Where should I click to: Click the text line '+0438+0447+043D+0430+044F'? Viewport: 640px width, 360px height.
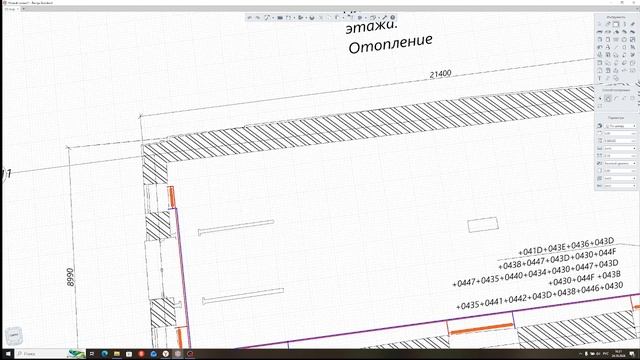click(x=558, y=260)
